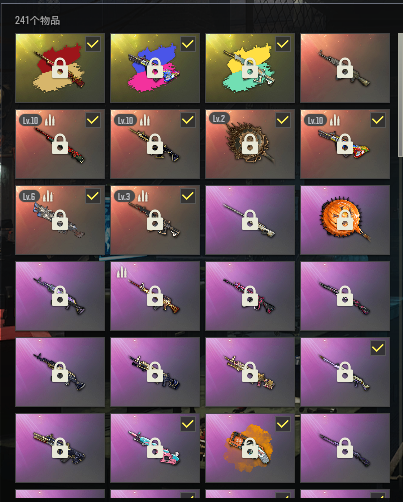Select the unchecked red-tier rifle in the first row
The height and width of the screenshot is (502, 403).
[x=345, y=68]
